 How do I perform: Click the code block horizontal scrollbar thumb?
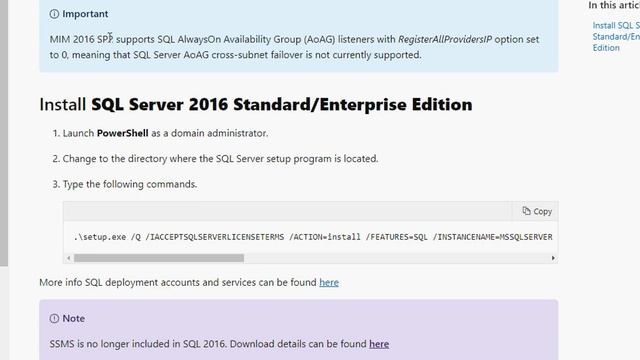click(159, 258)
